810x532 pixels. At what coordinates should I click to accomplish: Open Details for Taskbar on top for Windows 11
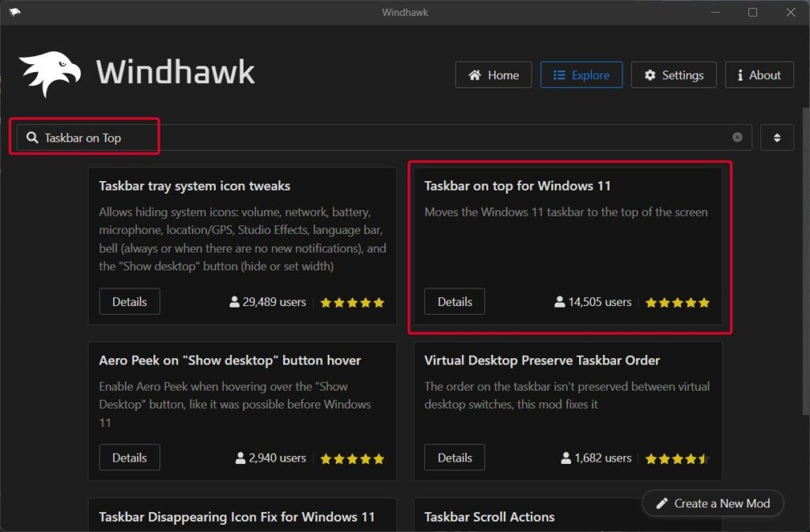tap(454, 301)
